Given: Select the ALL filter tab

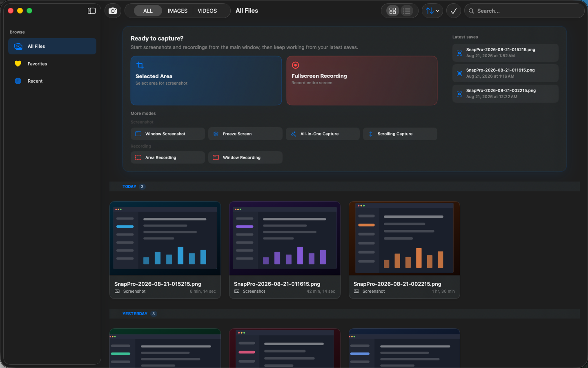Looking at the screenshot, I should (148, 11).
